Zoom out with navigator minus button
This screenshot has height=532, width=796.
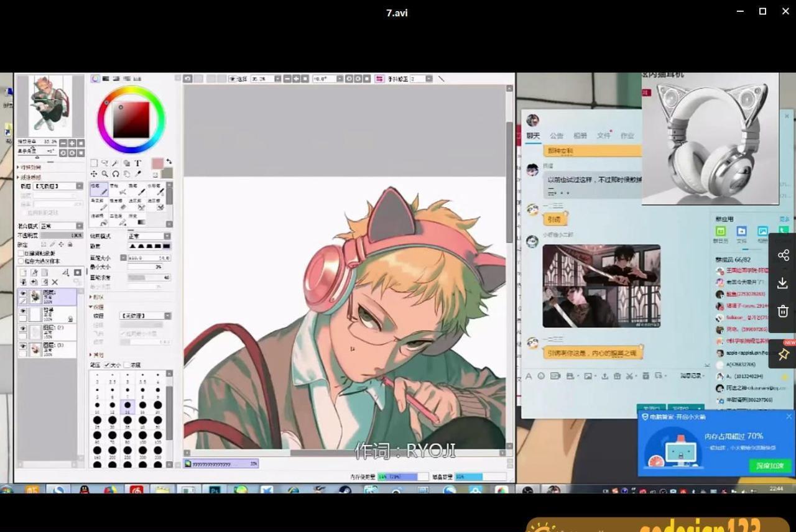coord(64,142)
